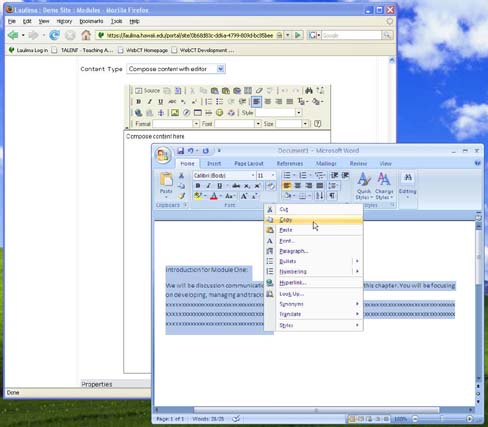Choose Copy in Word context menu

(313, 220)
